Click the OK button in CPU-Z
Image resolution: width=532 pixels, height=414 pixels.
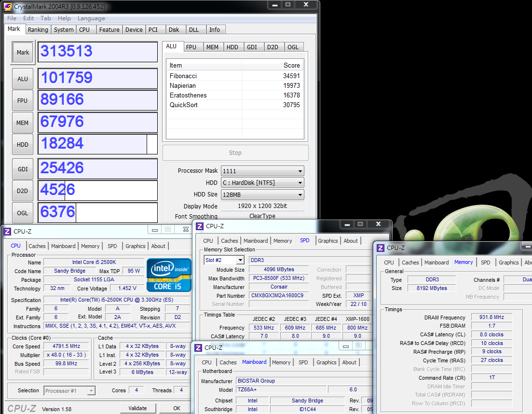click(x=177, y=408)
